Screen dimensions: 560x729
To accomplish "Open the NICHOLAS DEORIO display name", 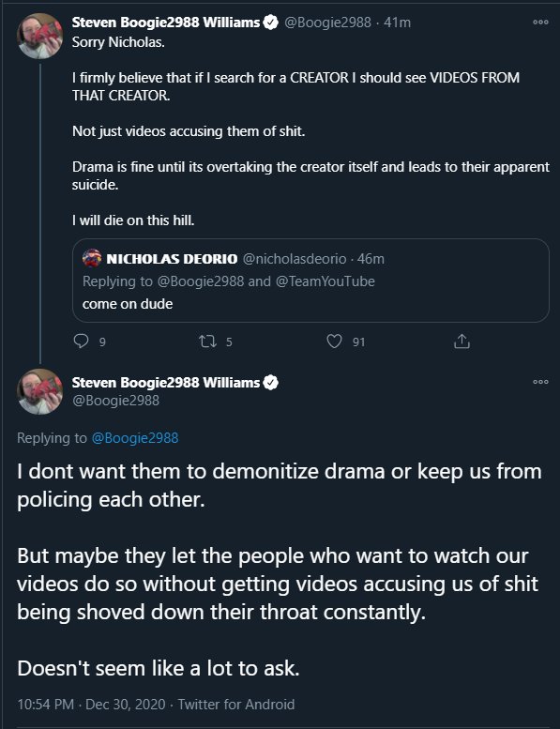I will [172, 259].
